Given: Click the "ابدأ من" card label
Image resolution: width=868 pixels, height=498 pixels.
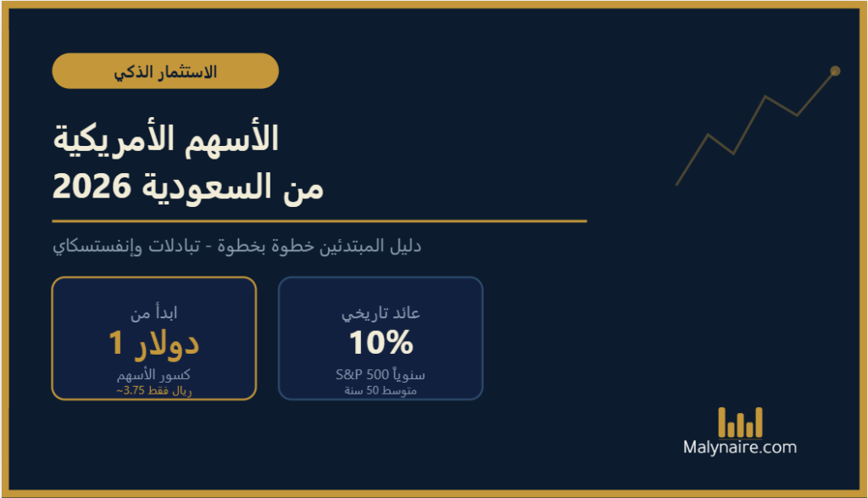Looking at the screenshot, I should click(153, 313).
